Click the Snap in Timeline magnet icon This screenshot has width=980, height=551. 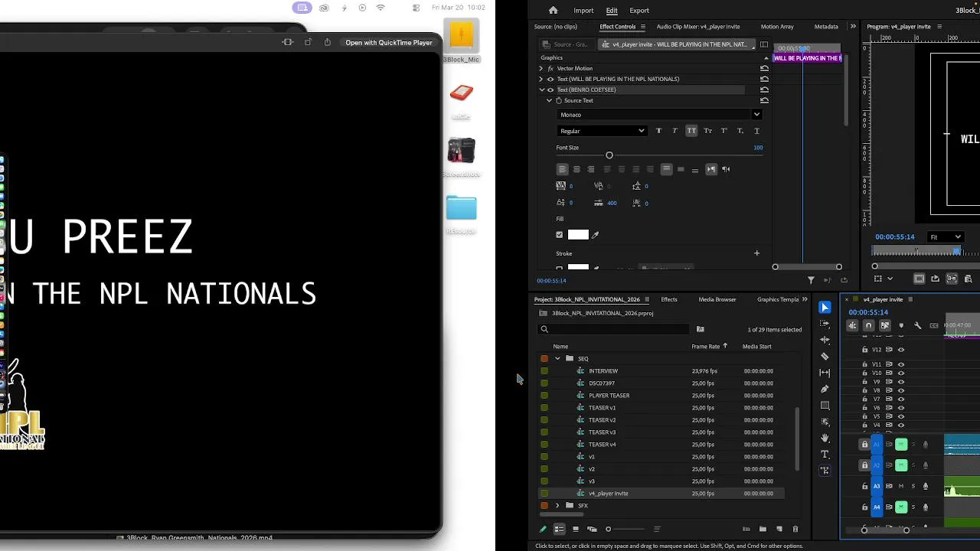(868, 326)
